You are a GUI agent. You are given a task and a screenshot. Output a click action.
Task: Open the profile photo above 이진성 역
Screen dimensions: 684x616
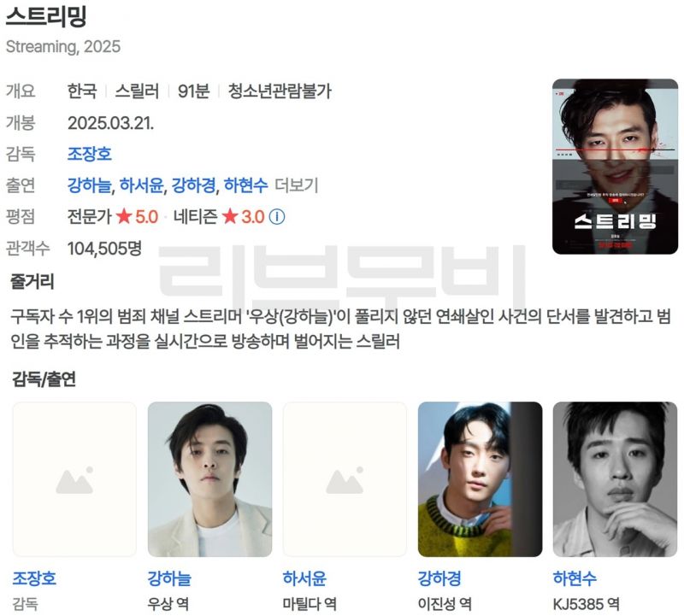point(480,479)
